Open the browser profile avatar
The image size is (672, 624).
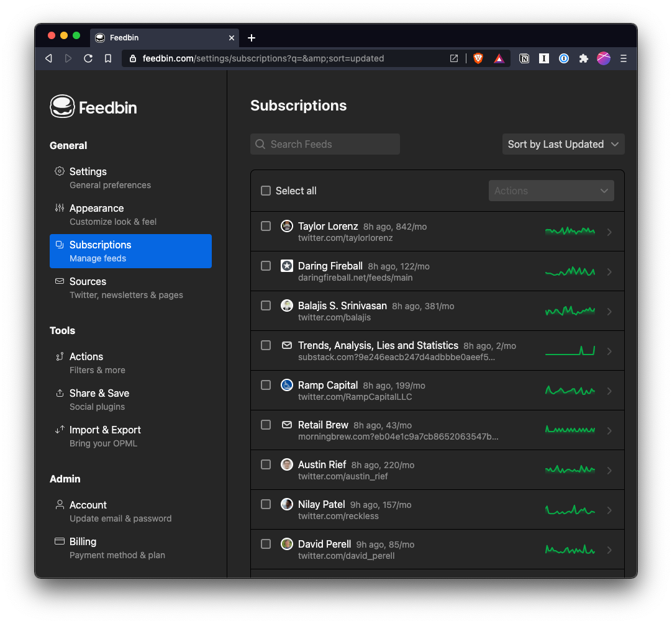tap(604, 58)
